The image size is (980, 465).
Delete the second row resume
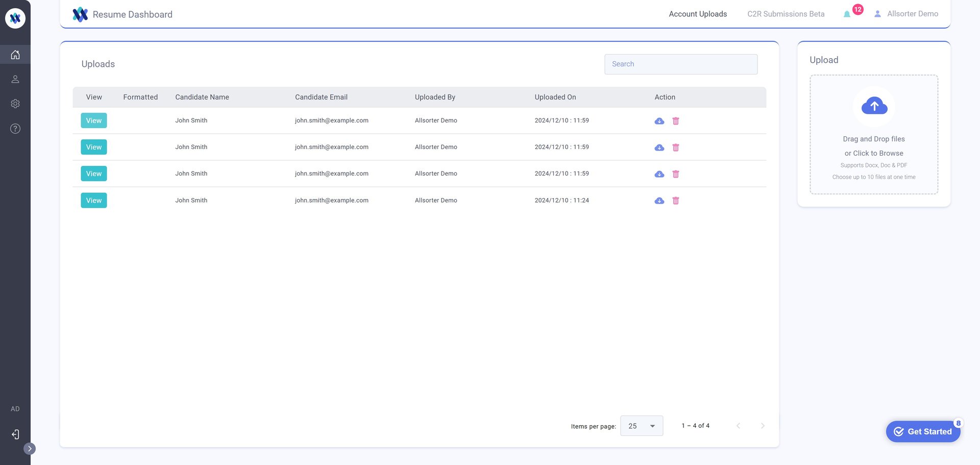pyautogui.click(x=676, y=148)
